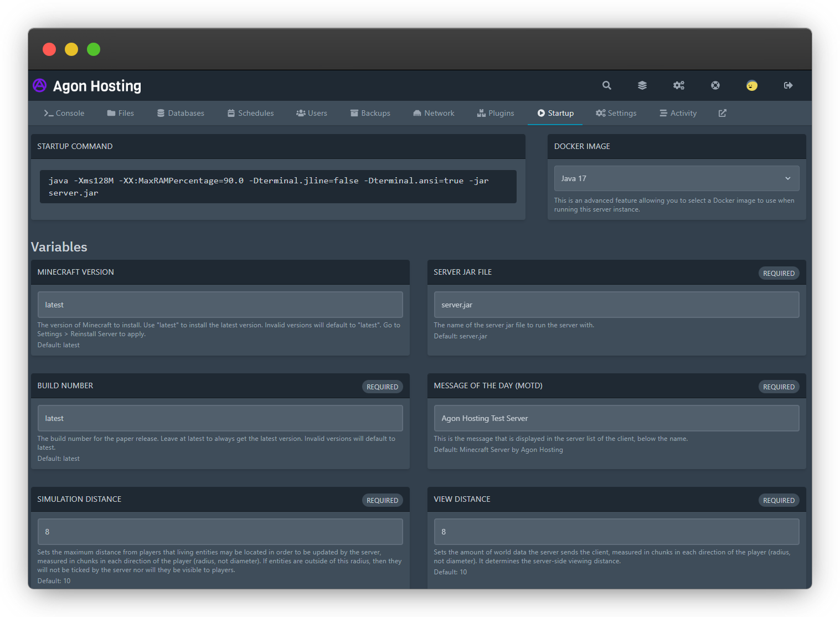Click the Server Jar File input field
Image resolution: width=840 pixels, height=617 pixels.
point(616,305)
